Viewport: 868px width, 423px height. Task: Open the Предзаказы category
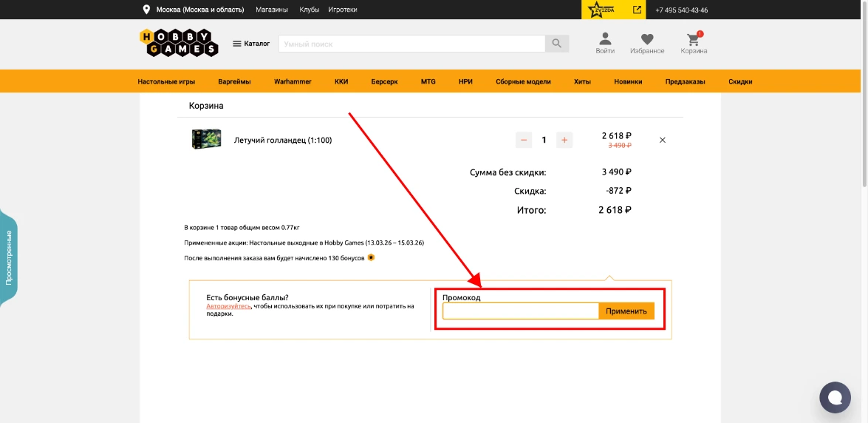[x=686, y=81]
